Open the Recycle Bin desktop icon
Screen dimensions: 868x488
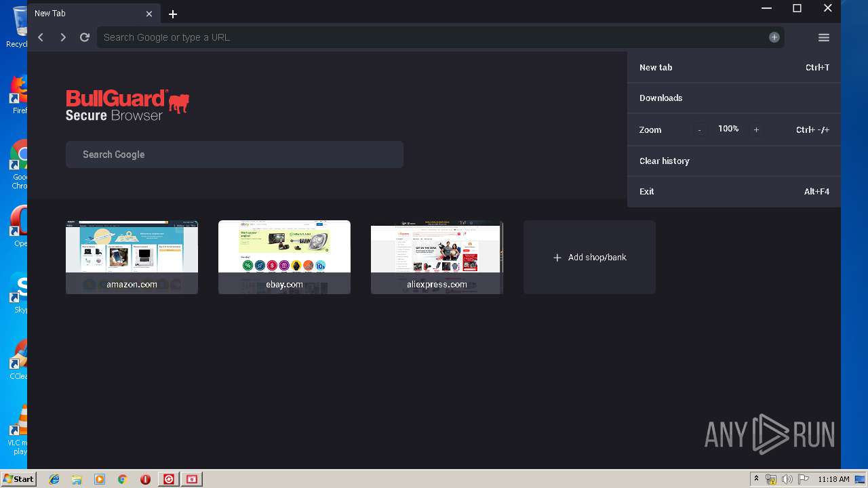pos(18,27)
